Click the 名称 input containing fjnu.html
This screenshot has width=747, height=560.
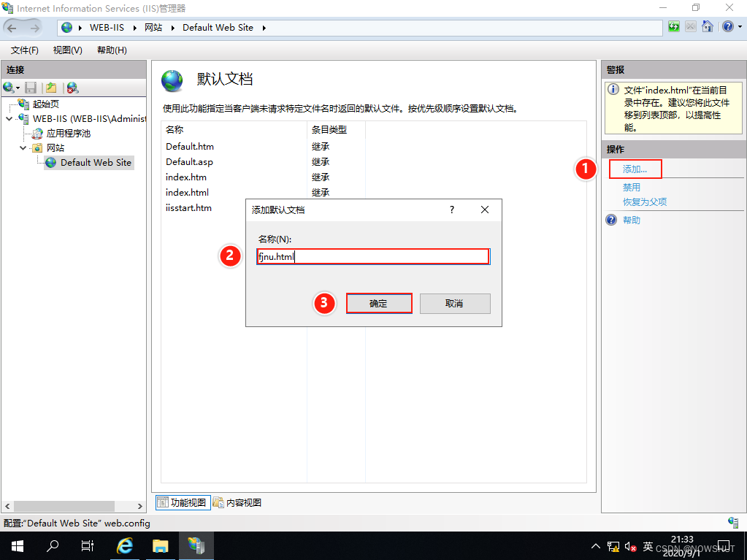pyautogui.click(x=373, y=256)
